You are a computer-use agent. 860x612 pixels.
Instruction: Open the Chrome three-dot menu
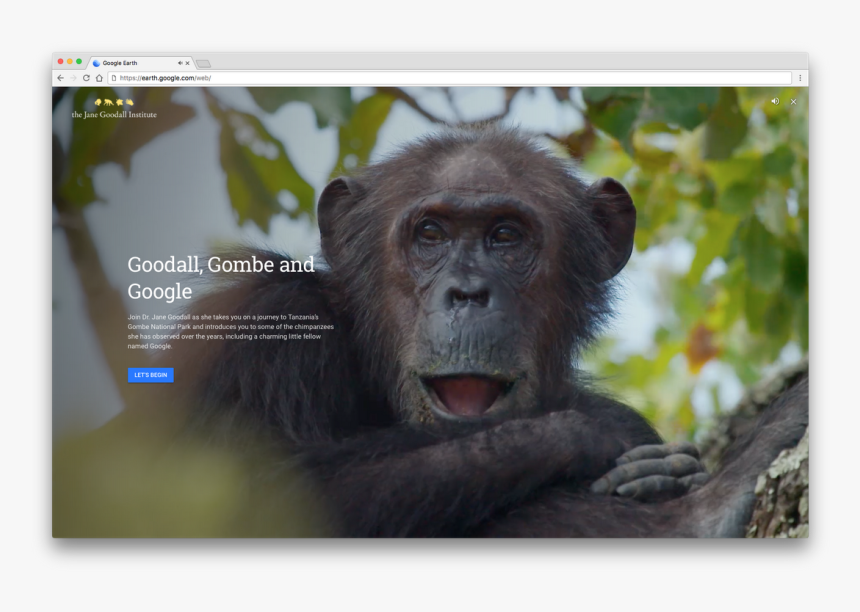pos(800,78)
